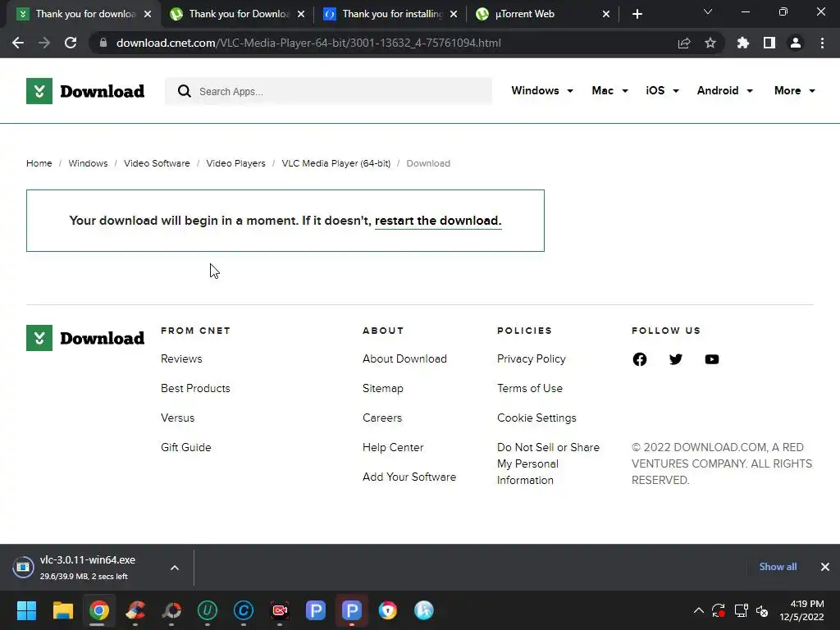
Task: Open options arrow for vlc-3.0.11-win64.exe download
Action: click(x=175, y=568)
